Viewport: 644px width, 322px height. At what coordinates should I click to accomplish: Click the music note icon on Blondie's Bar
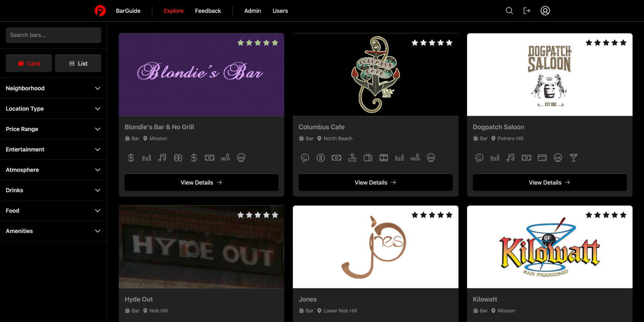tap(162, 158)
